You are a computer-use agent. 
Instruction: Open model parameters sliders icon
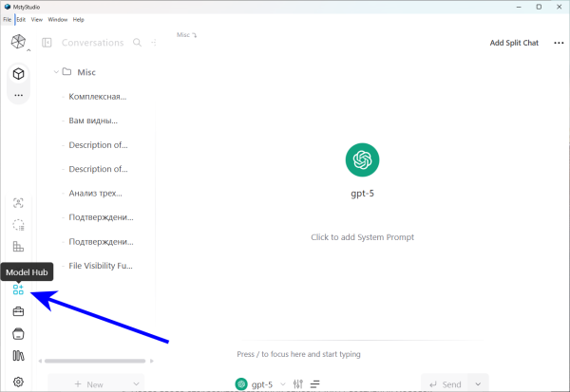tap(298, 384)
